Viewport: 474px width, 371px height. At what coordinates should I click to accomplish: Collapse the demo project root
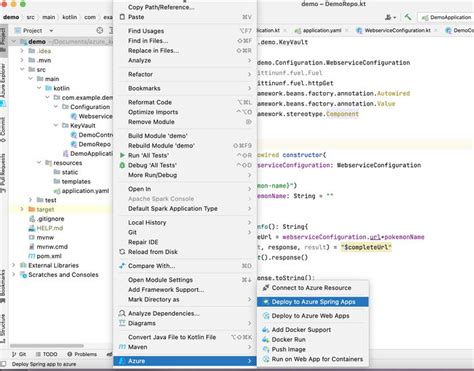14,41
